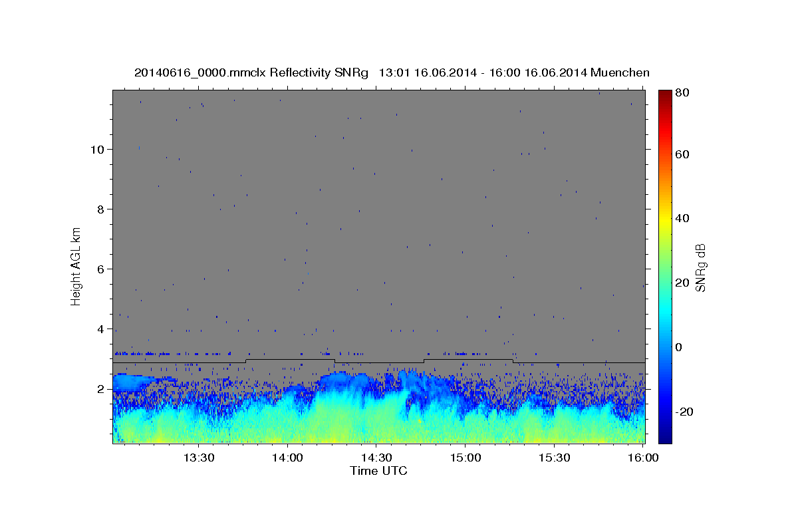Image resolution: width=798 pixels, height=532 pixels.
Task: Click the colorbar value 20
Action: coord(682,283)
